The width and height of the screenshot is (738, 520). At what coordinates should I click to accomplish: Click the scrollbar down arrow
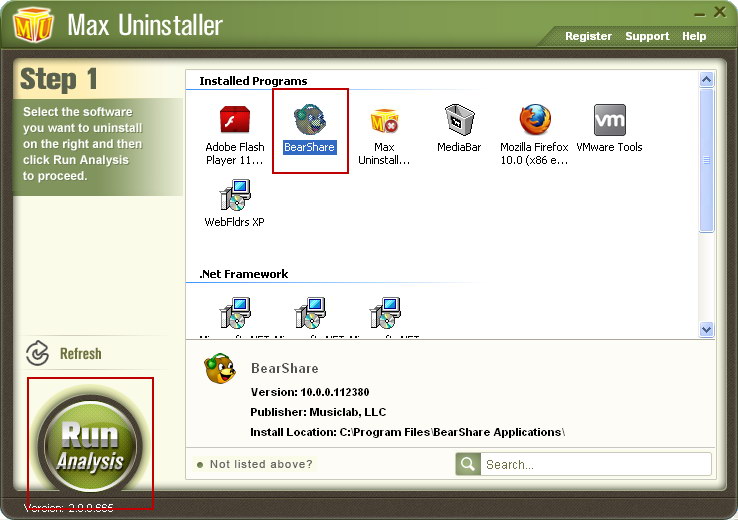tap(706, 329)
